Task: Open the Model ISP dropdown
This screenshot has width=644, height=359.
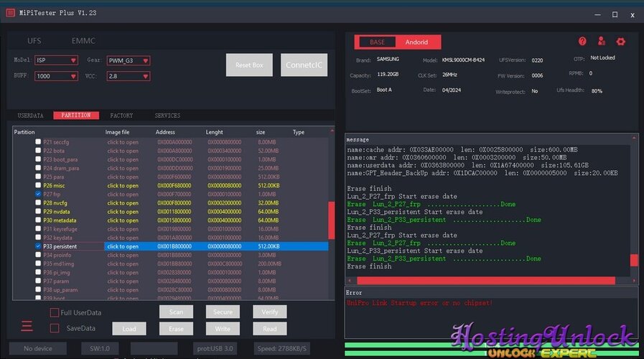Action: point(56,60)
